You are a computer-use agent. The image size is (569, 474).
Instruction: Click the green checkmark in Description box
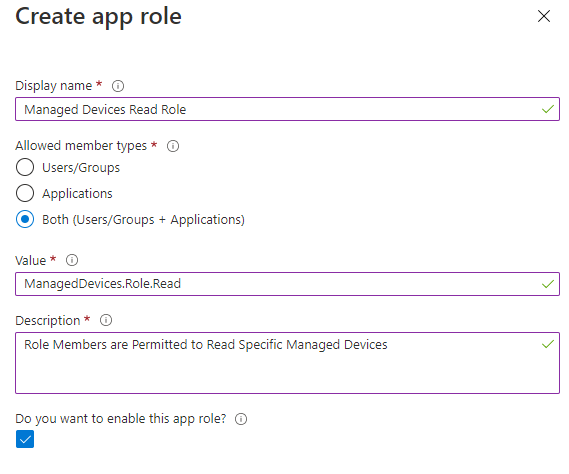(548, 344)
